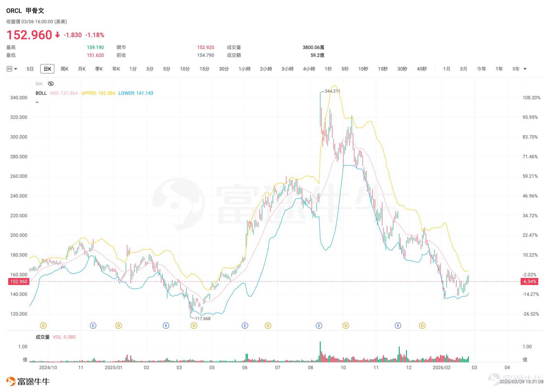The image size is (550, 392).
Task: Toggle MA indicator visibility eye icon
Action: point(51,84)
